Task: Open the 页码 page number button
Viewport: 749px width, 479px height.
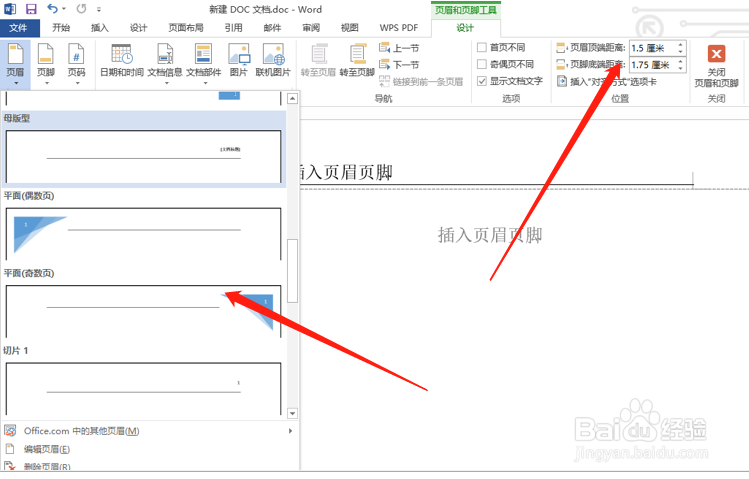Action: coord(76,64)
